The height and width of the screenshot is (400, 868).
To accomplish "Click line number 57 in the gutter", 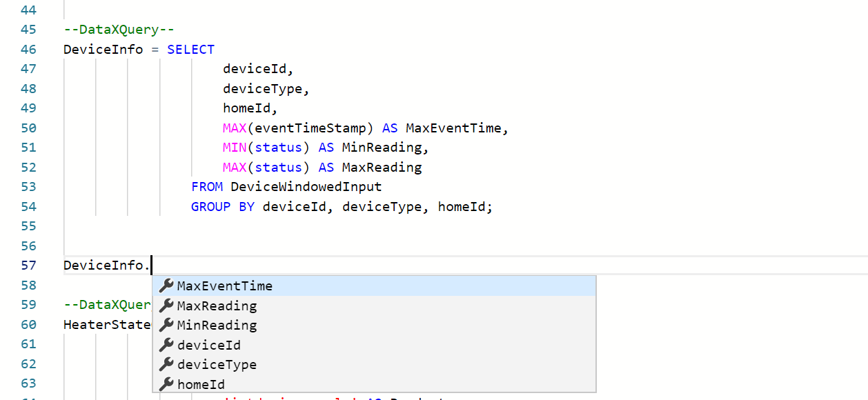I will [x=28, y=266].
